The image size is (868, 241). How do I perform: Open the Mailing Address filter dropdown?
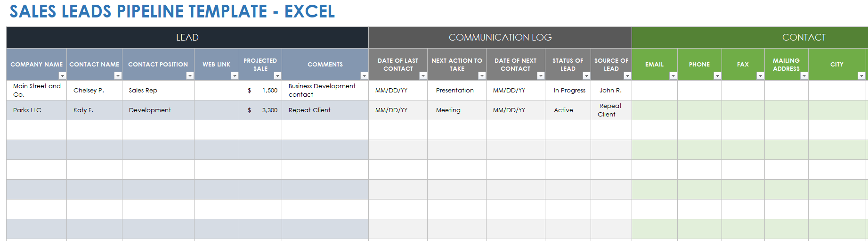point(804,76)
